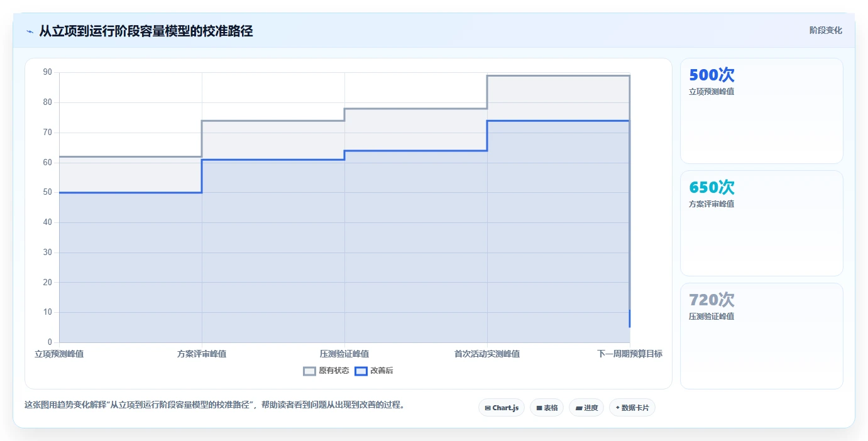This screenshot has height=441, width=868.
Task: Click the 阶段变化 label in header
Action: point(826,30)
